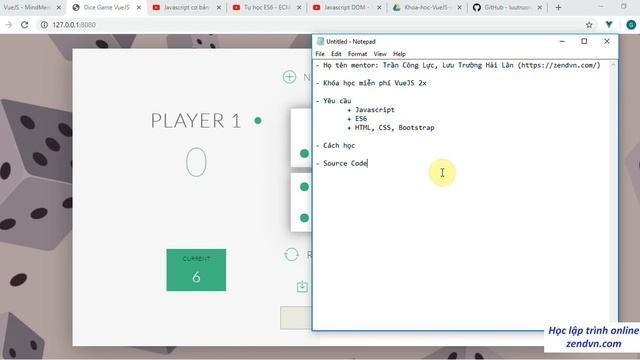Open Notepad Help menu
The image size is (640, 360).
click(x=399, y=54)
